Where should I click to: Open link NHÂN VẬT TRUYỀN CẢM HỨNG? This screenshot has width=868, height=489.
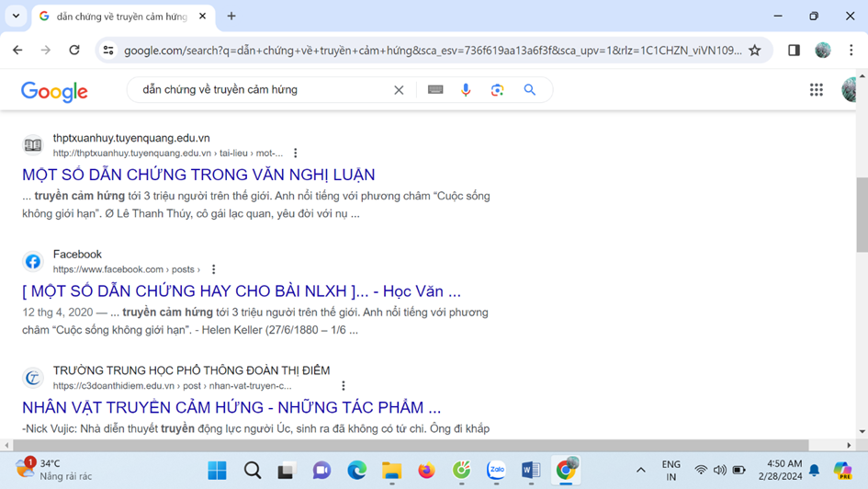click(x=231, y=407)
